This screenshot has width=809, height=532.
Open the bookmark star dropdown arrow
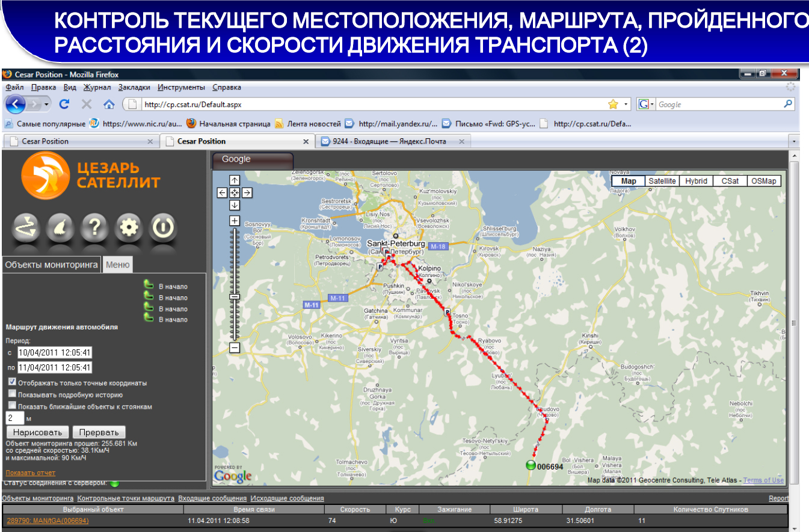(626, 104)
